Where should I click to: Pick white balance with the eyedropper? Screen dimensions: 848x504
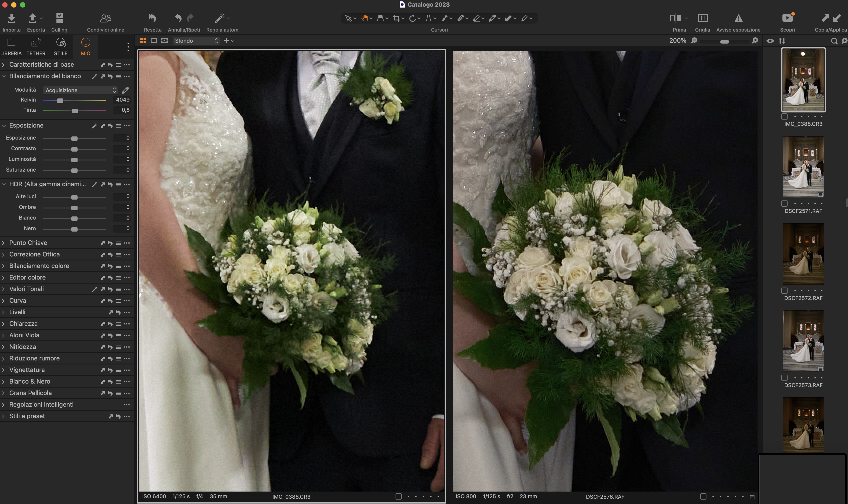click(125, 90)
